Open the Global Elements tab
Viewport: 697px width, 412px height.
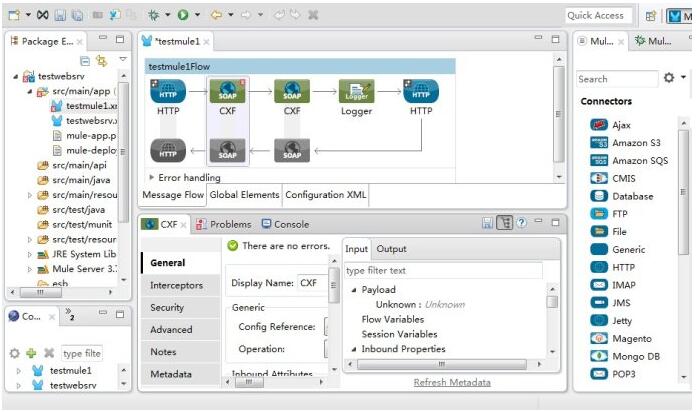coord(244,195)
